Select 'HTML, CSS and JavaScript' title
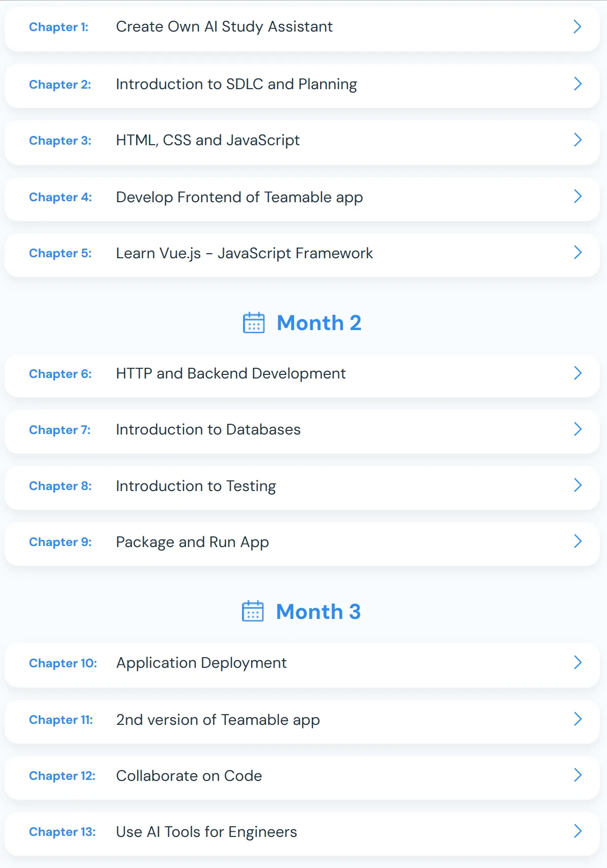The image size is (607, 868). 208,140
